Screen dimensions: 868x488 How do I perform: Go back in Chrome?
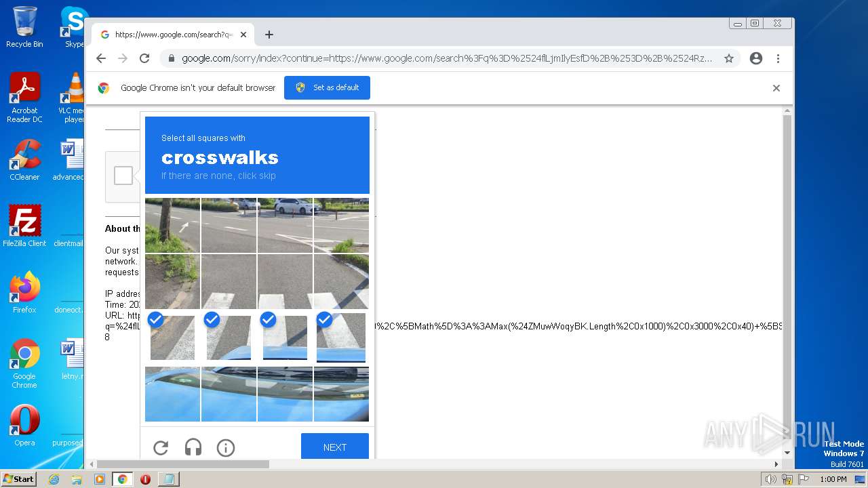[101, 58]
